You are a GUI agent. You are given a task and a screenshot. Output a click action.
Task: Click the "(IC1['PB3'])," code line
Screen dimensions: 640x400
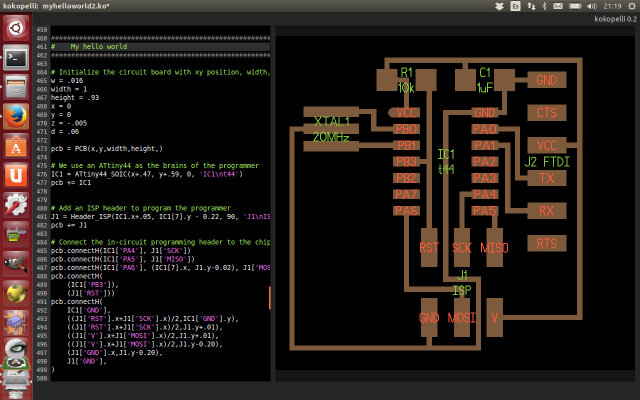tap(93, 284)
